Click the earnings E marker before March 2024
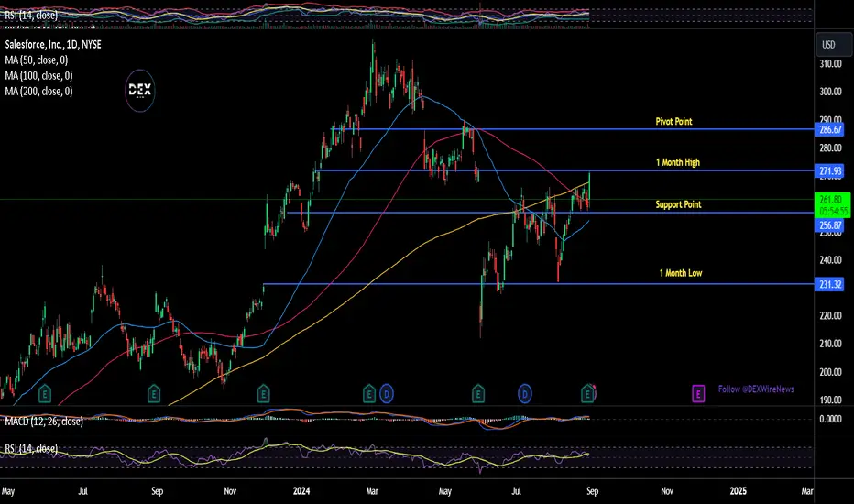The height and width of the screenshot is (504, 854). point(369,393)
